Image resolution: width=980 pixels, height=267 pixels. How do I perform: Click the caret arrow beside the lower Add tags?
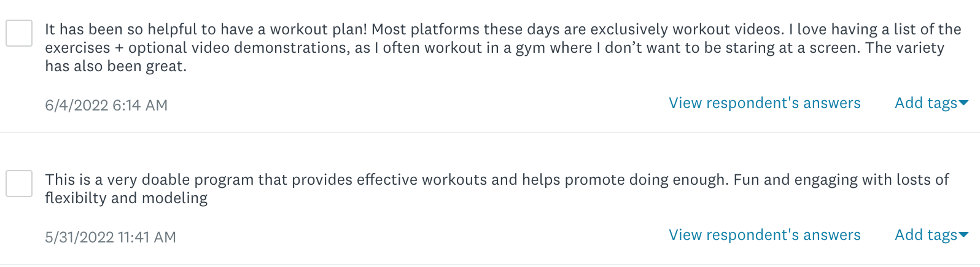[x=963, y=235]
